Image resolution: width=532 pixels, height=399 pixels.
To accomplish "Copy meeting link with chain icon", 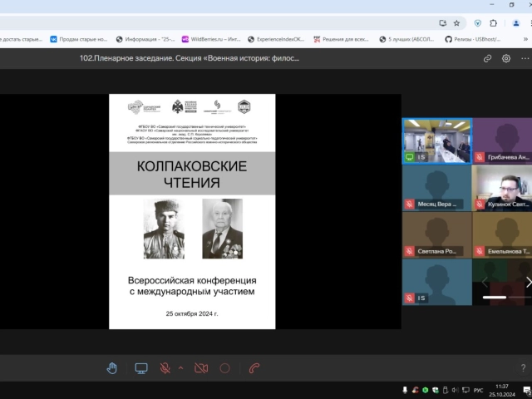I will (488, 59).
